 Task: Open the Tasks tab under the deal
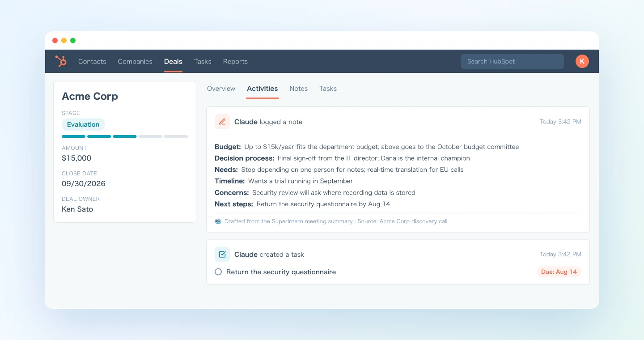(328, 89)
